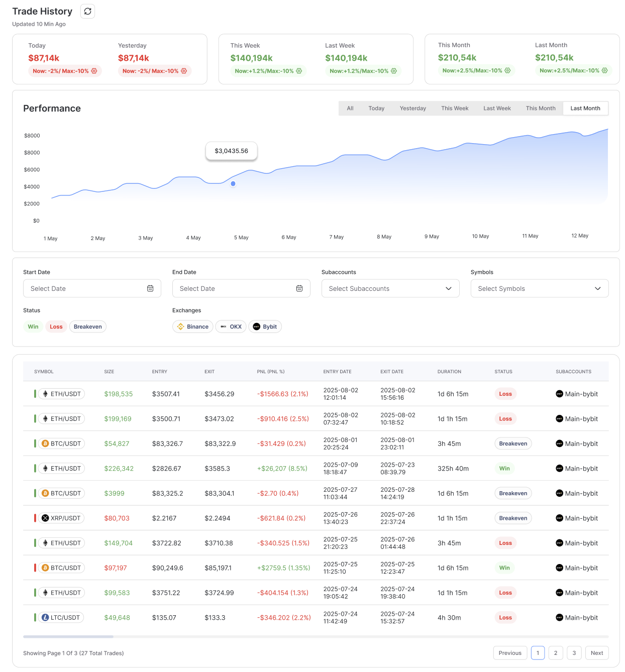Open the End Date calendar icon

(299, 289)
